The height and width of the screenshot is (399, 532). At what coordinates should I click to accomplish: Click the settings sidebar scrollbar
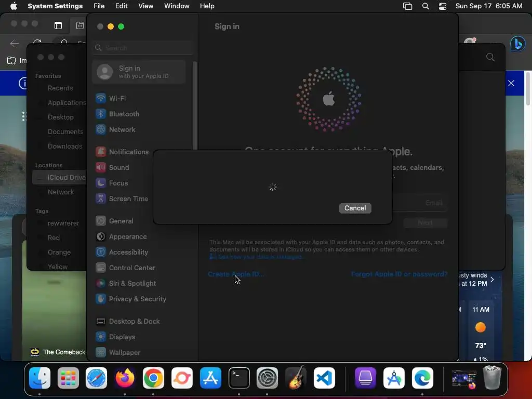[195, 105]
